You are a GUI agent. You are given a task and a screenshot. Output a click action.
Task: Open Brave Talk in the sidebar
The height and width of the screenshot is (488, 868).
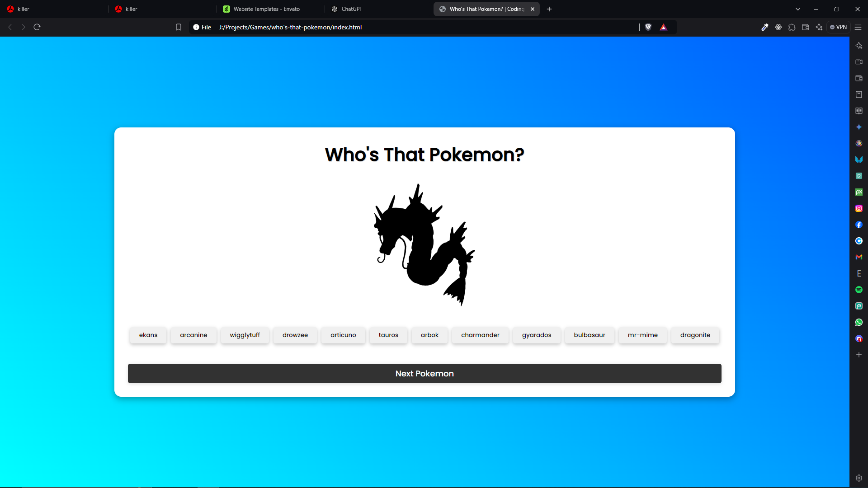pyautogui.click(x=859, y=62)
